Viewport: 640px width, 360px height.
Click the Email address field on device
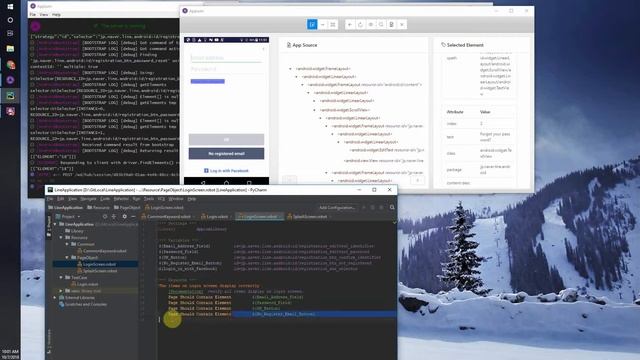(x=226, y=58)
